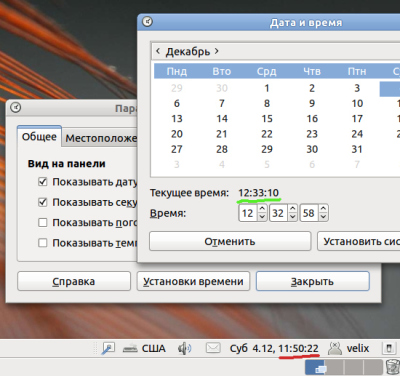Viewport: 400px width, 376px height.
Task: Select December 21 in the calendar
Action: [x=222, y=134]
